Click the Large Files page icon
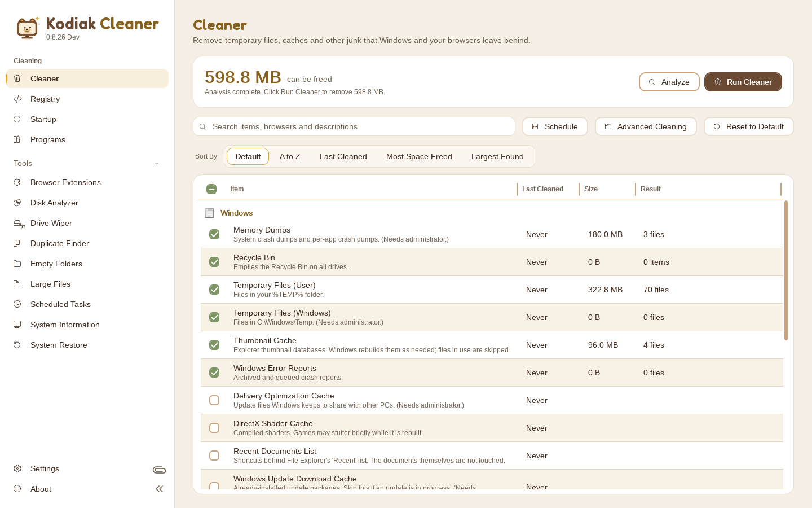 point(17,284)
